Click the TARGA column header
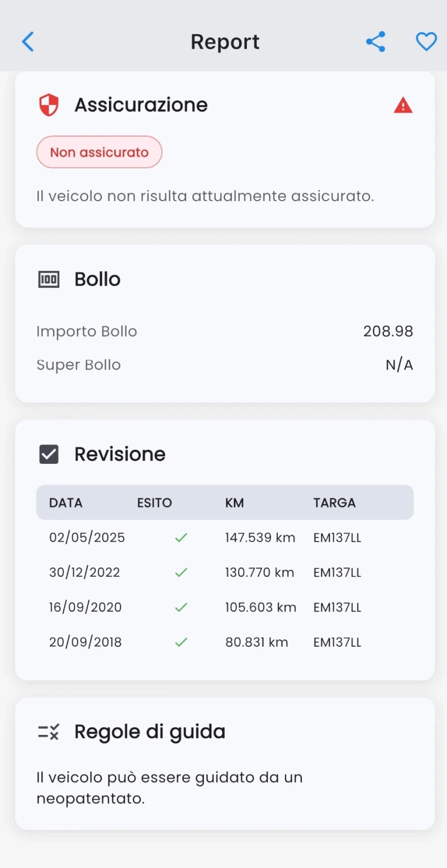This screenshot has height=868, width=447. point(334,502)
